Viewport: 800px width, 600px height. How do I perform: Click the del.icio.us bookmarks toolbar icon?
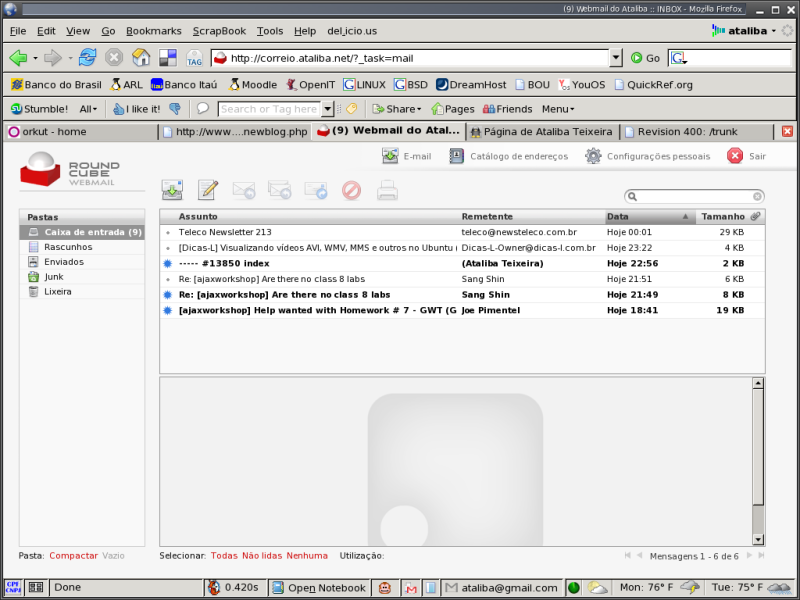pos(168,58)
